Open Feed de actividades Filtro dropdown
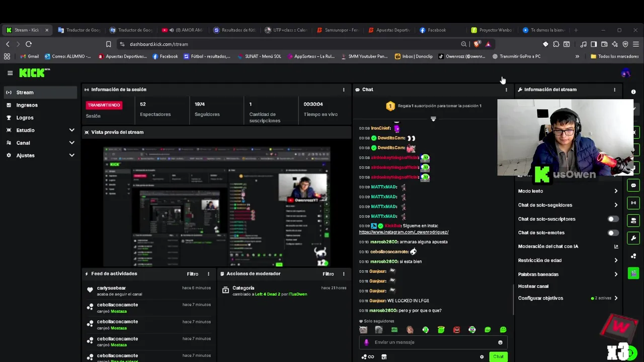 point(193,274)
